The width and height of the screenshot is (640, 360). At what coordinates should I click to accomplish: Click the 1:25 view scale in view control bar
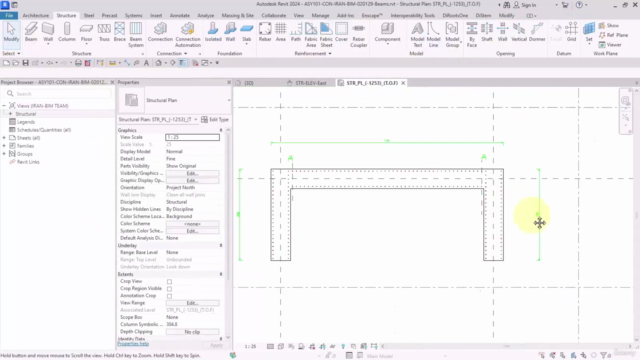(250, 346)
